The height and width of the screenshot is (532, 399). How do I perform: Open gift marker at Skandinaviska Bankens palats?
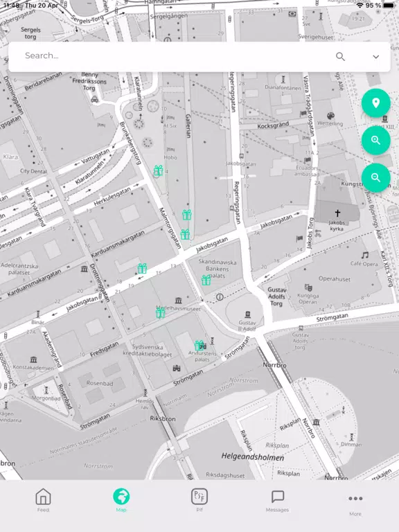(206, 280)
